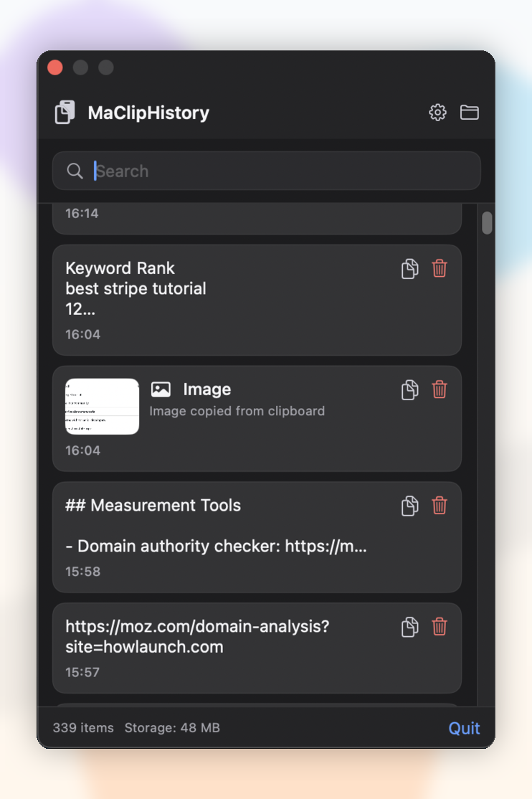Delete the Image clip entry
532x799 pixels.
pos(440,389)
